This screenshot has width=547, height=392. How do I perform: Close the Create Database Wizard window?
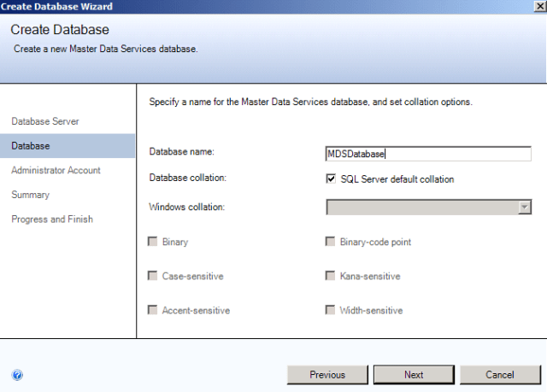tap(540, 6)
